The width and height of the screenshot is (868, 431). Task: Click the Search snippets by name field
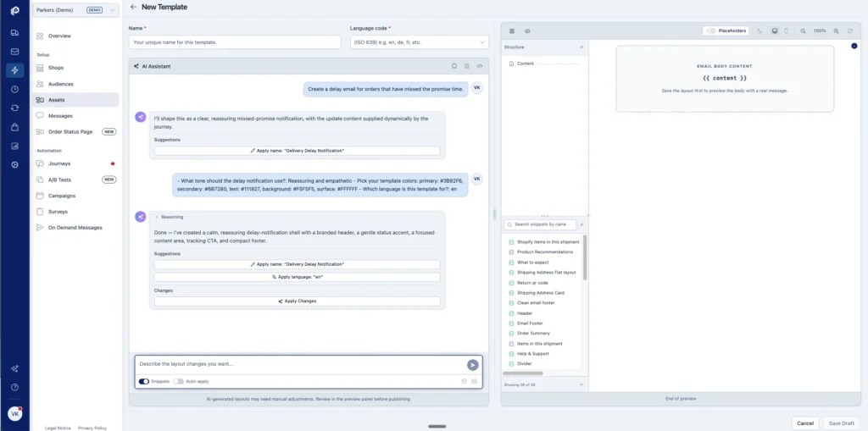pyautogui.click(x=540, y=224)
